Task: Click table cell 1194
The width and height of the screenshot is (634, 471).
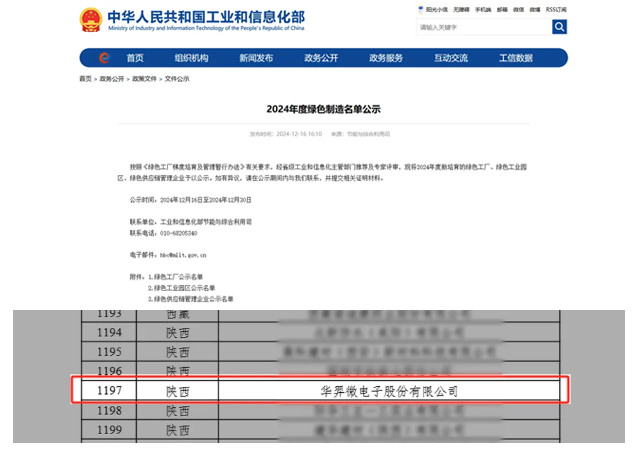Action: click(109, 333)
